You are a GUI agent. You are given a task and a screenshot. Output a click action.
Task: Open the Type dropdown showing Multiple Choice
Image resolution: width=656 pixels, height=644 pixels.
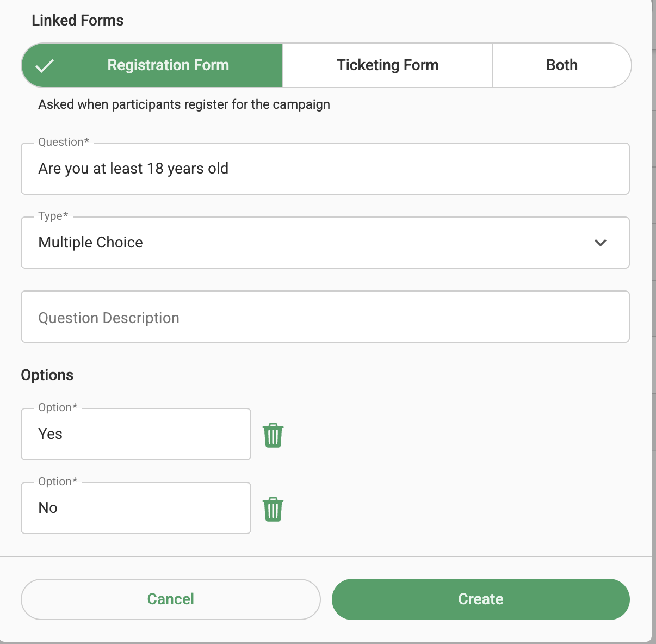pyautogui.click(x=325, y=243)
